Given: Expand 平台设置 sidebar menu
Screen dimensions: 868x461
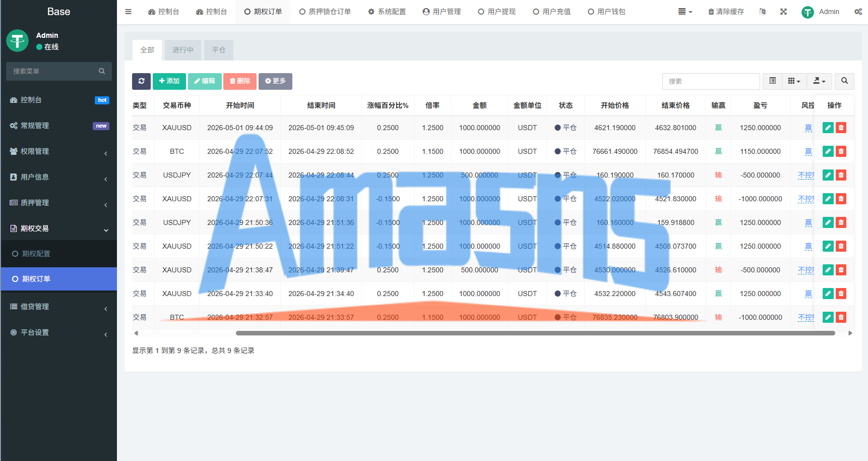Looking at the screenshot, I should [59, 332].
